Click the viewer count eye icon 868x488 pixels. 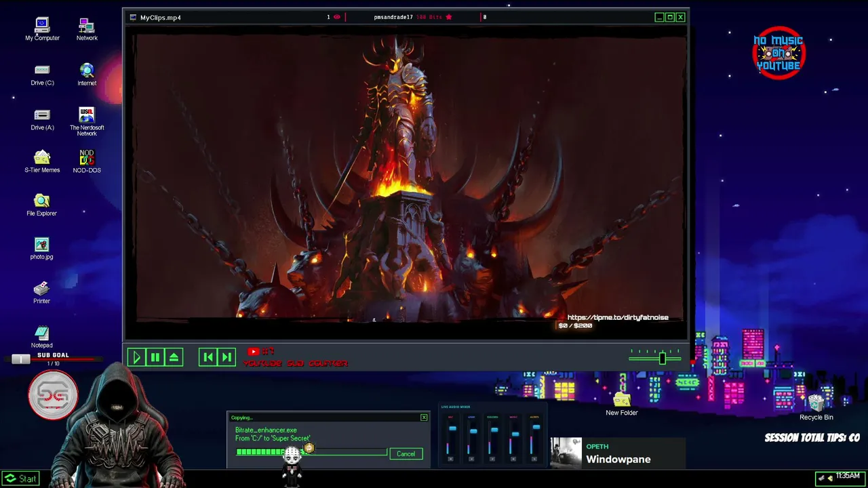click(337, 17)
